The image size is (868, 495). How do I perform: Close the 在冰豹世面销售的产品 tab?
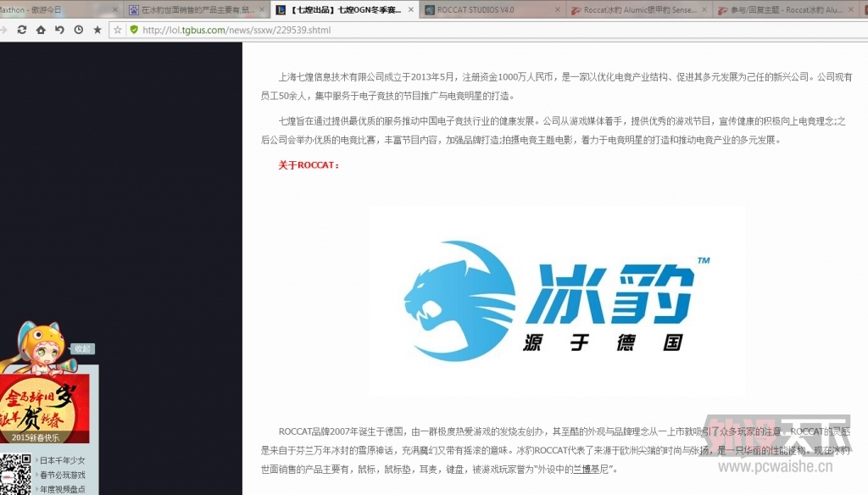point(264,9)
